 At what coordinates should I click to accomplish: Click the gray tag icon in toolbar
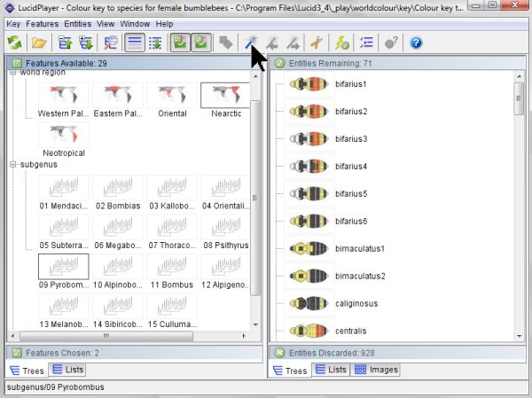click(x=226, y=43)
